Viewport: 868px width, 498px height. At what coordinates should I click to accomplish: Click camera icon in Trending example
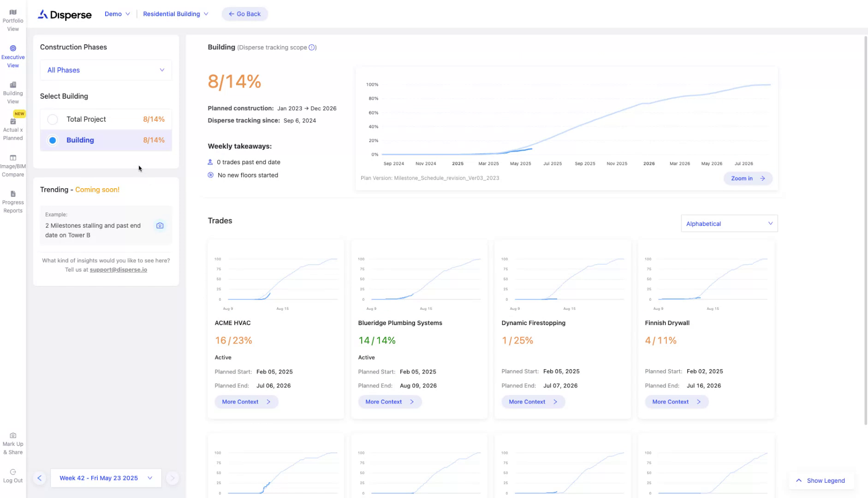pos(160,225)
